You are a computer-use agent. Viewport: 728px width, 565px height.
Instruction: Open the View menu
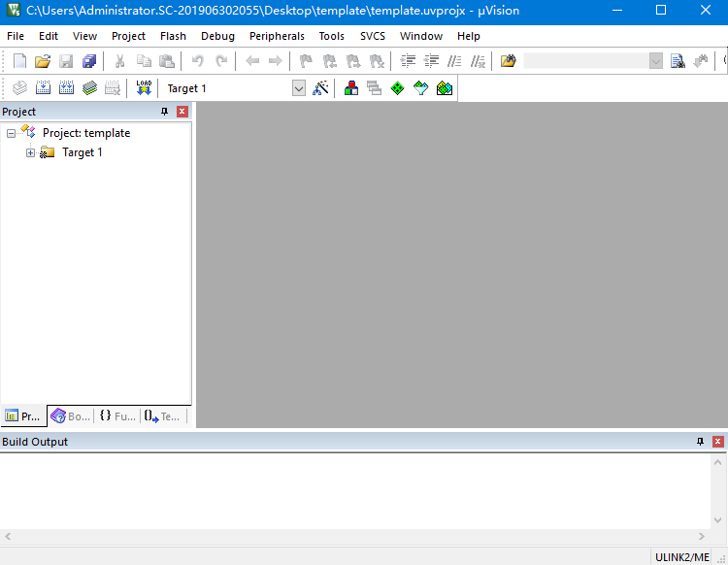tap(85, 36)
